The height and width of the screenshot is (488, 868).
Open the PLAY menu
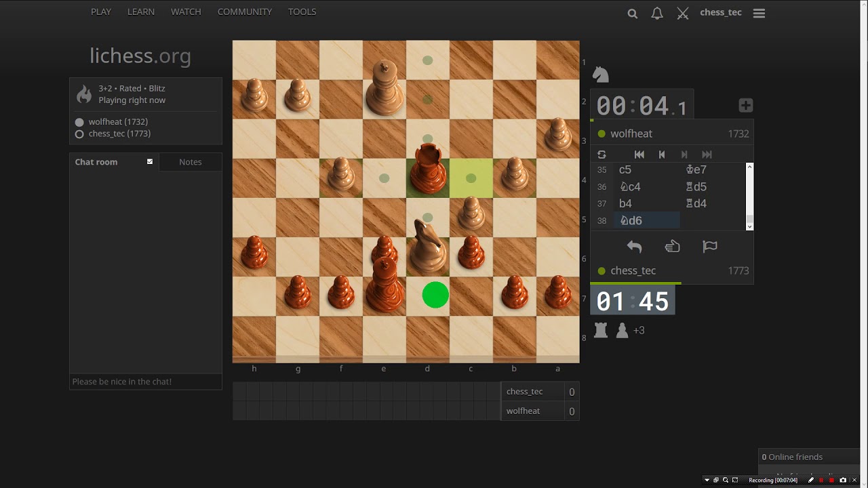tap(101, 12)
